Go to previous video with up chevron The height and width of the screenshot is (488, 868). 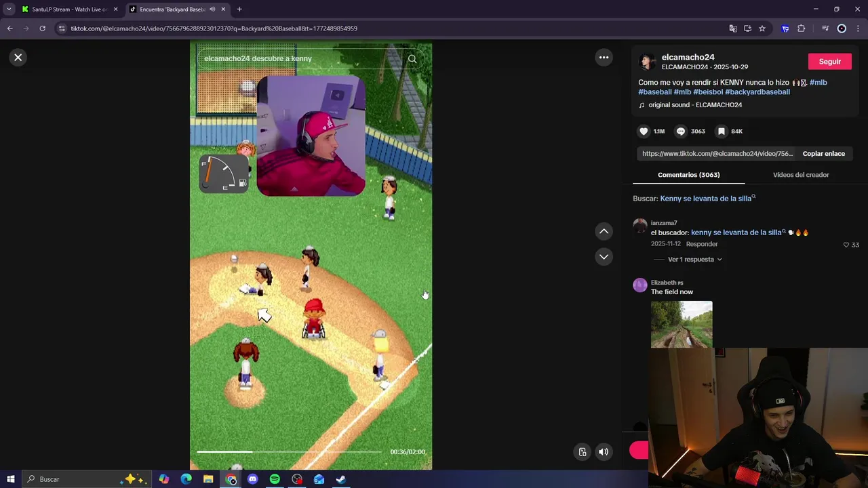point(604,232)
